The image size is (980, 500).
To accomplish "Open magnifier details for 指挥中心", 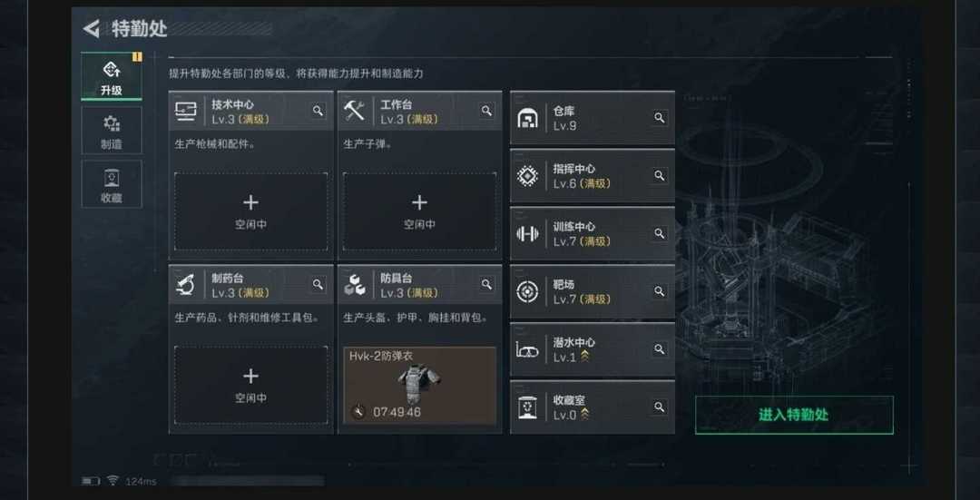I will 660,176.
